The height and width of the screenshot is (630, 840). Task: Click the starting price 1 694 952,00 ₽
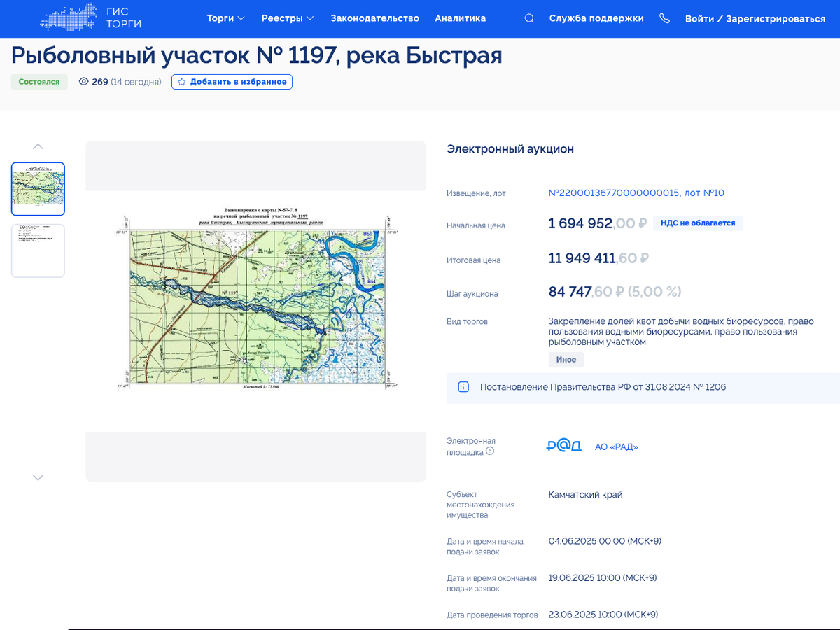[597, 224]
